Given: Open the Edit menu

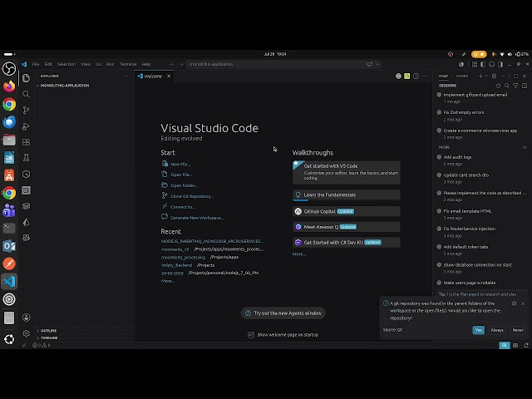Looking at the screenshot, I should click(x=48, y=64).
